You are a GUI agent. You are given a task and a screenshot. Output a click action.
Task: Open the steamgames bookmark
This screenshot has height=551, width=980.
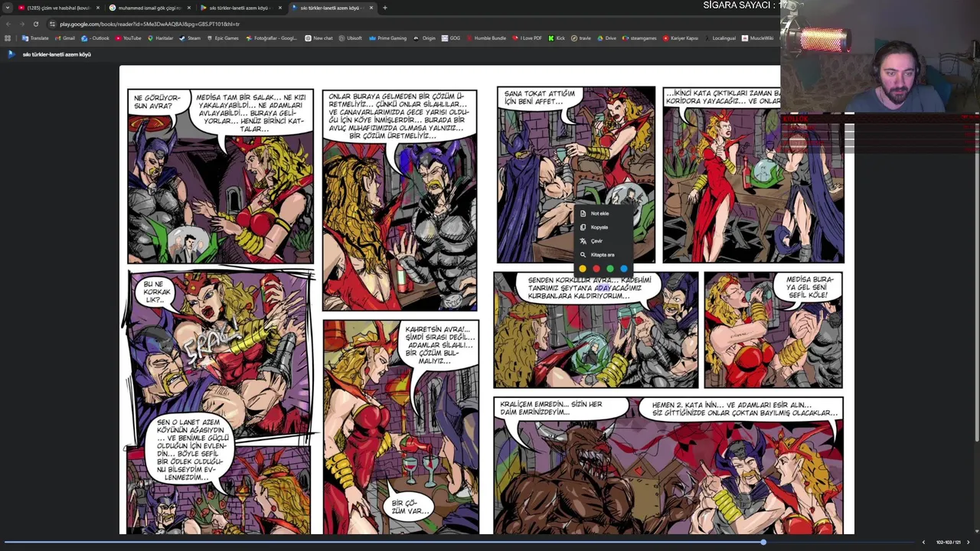coord(639,38)
